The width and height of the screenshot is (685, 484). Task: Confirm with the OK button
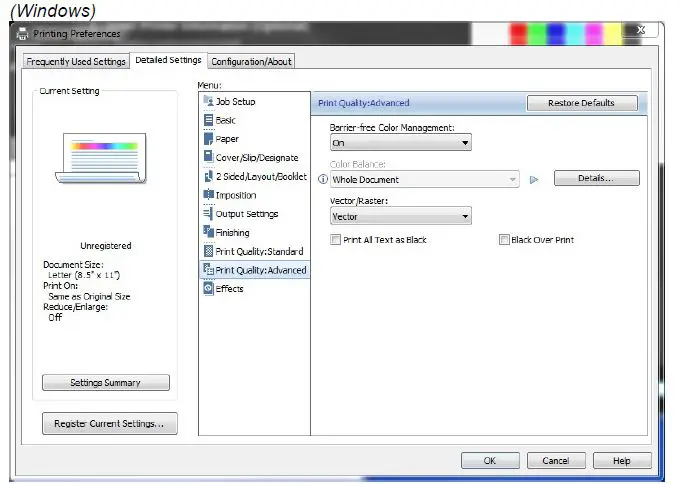(x=490, y=460)
